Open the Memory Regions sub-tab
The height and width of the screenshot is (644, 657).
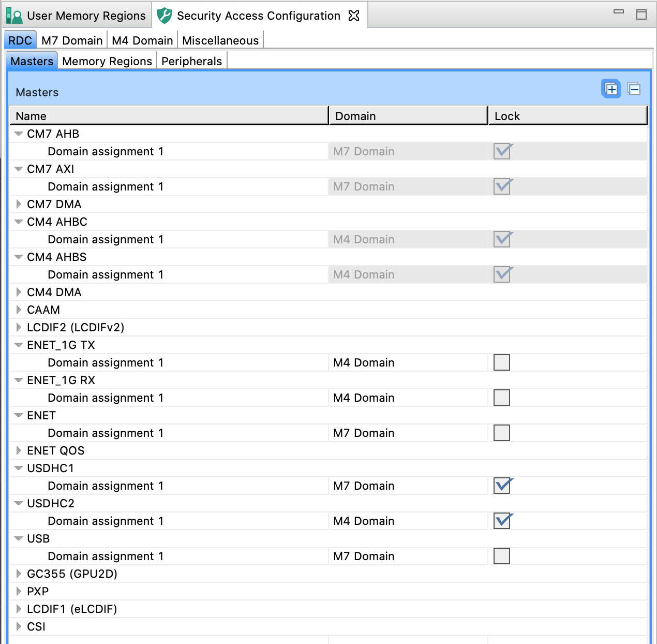pyautogui.click(x=107, y=61)
